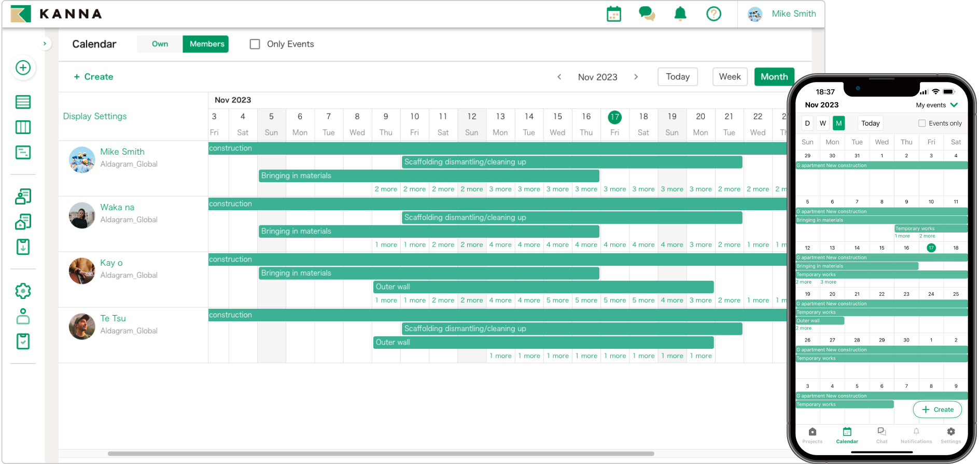The width and height of the screenshot is (980, 464).
Task: Click the + Create link
Action: (93, 77)
